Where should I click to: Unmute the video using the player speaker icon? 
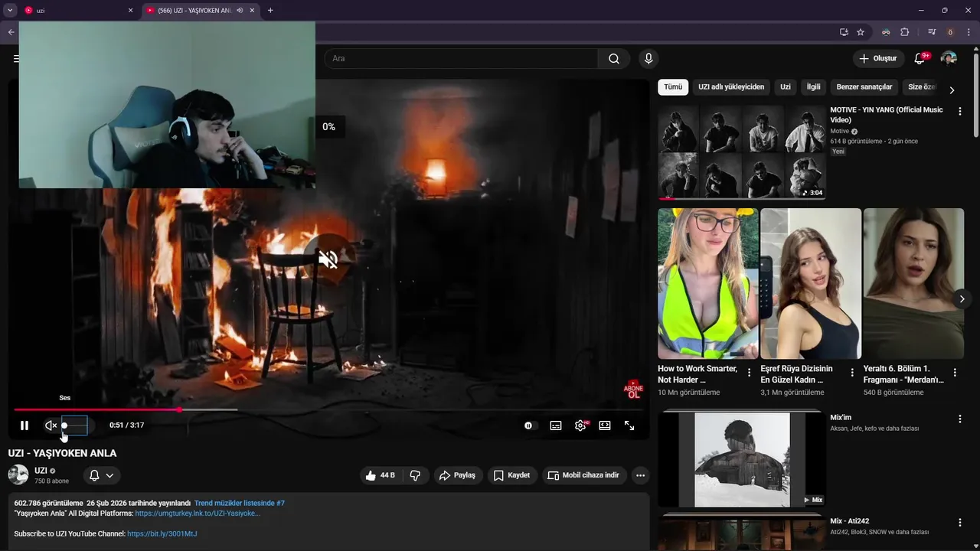[51, 425]
